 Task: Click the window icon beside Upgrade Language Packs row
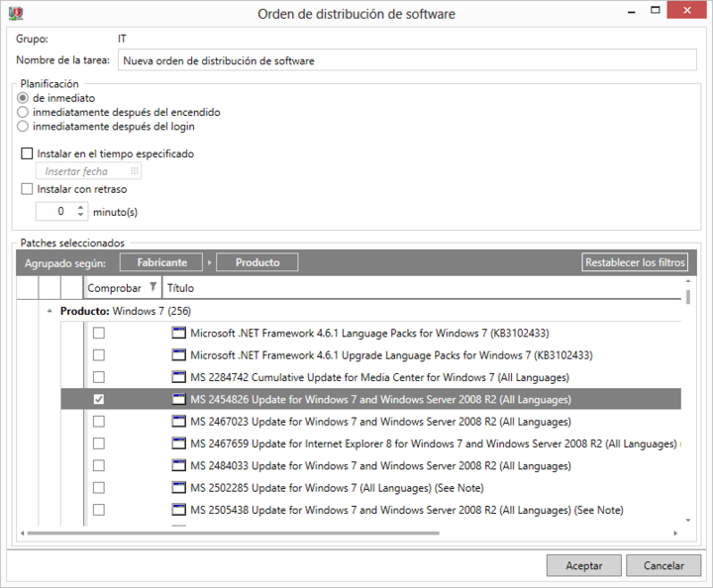pyautogui.click(x=178, y=355)
